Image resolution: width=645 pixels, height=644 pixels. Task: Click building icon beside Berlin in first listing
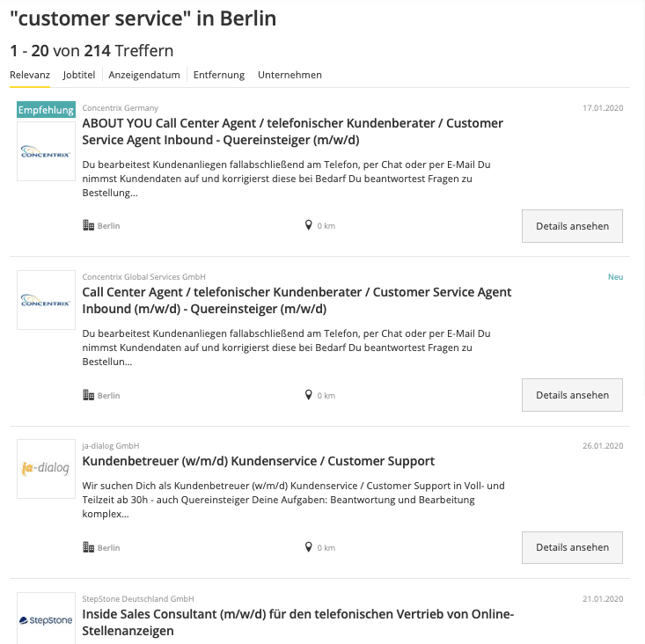(88, 226)
